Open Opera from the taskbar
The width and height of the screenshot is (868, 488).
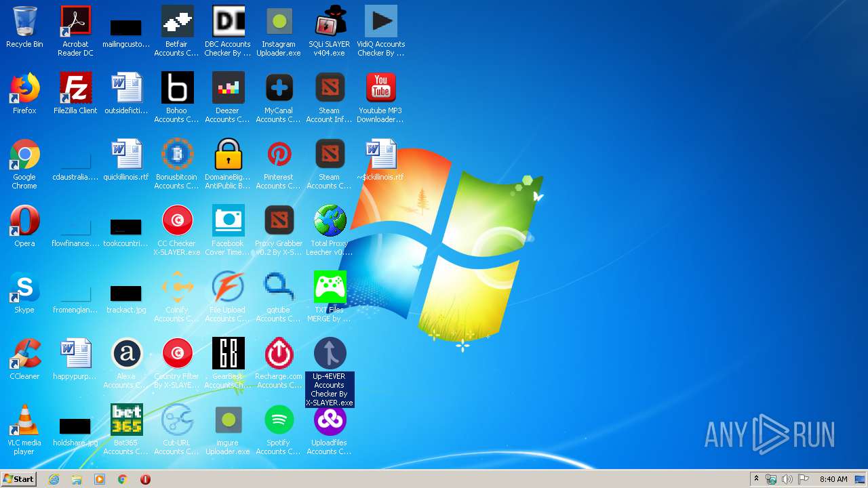coord(145,479)
